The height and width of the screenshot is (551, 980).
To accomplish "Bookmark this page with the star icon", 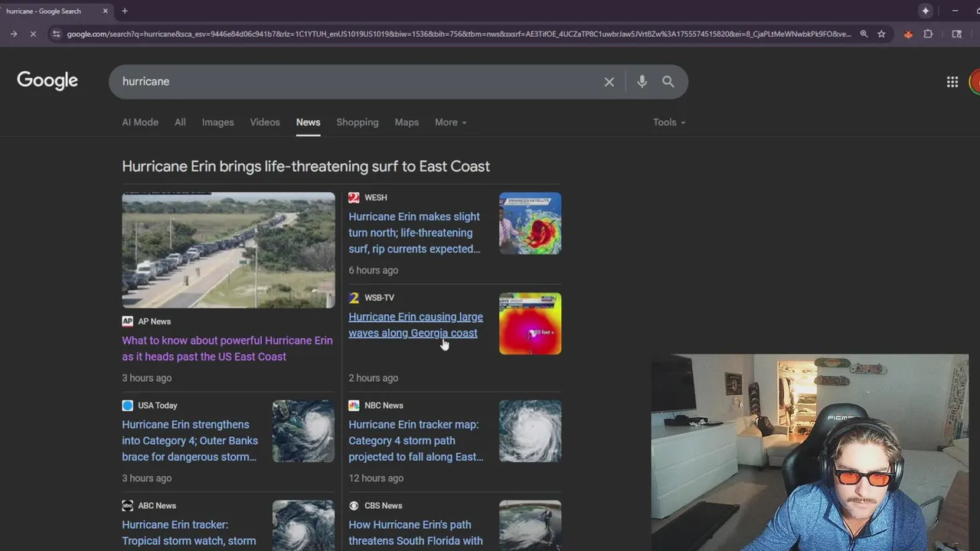I will pyautogui.click(x=881, y=34).
